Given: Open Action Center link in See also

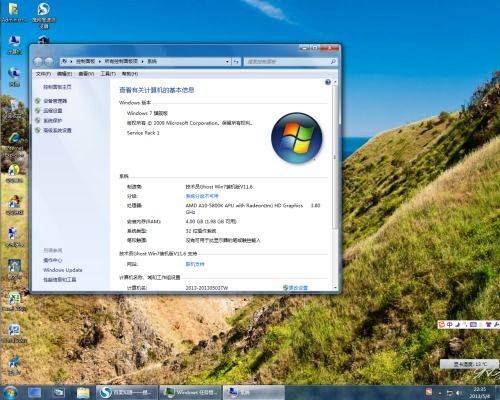Looking at the screenshot, I should 53,260.
